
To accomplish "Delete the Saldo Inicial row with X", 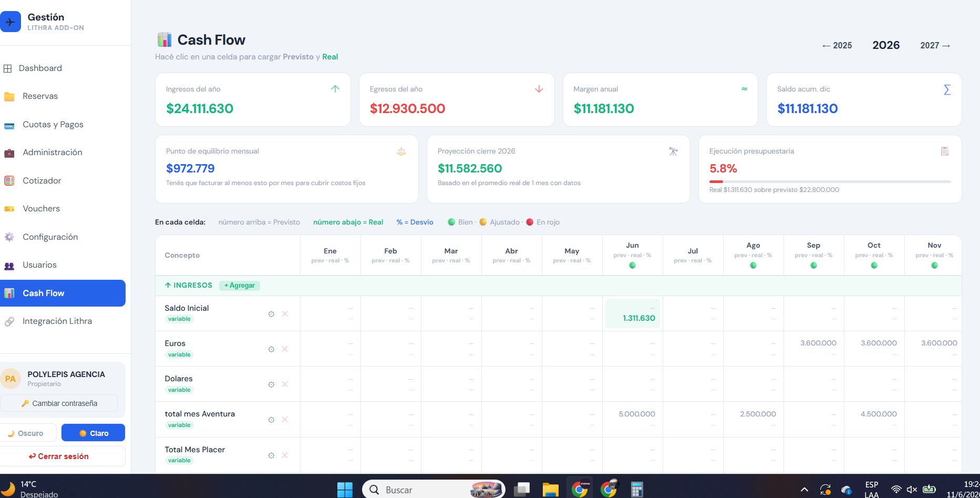I will (285, 314).
